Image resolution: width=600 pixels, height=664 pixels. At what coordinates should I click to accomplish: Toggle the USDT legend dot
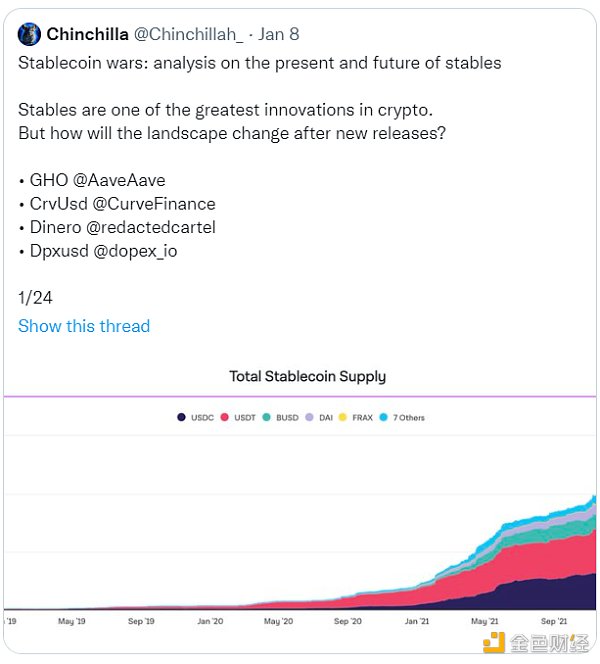coord(225,417)
